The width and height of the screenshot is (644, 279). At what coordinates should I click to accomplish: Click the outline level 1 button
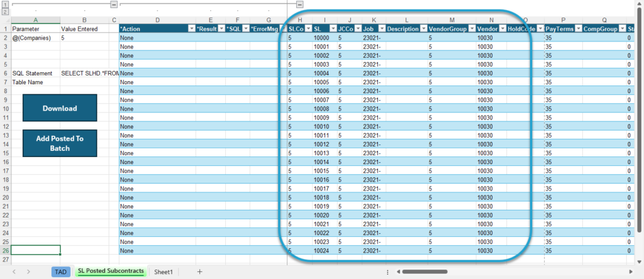[x=5, y=4]
